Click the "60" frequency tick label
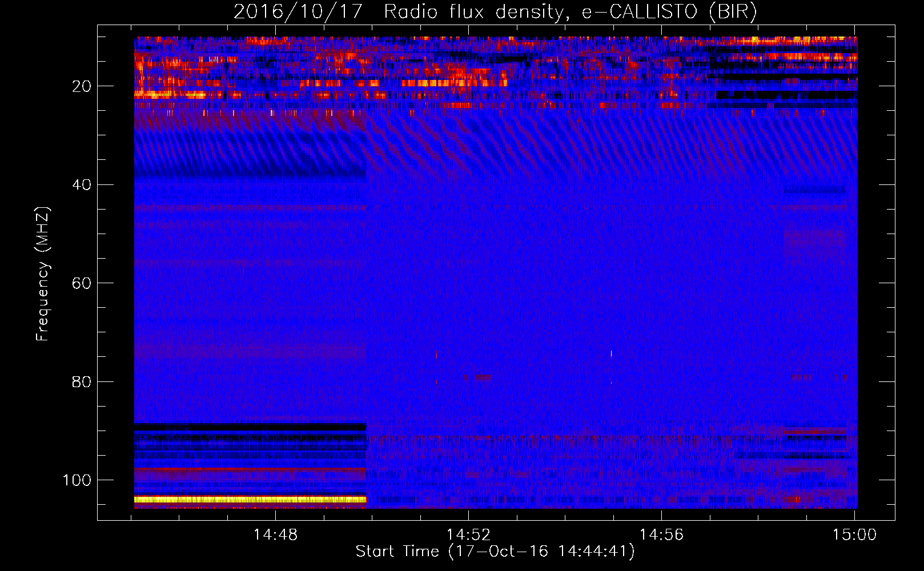Screen dimensions: 924x571 (x=82, y=283)
